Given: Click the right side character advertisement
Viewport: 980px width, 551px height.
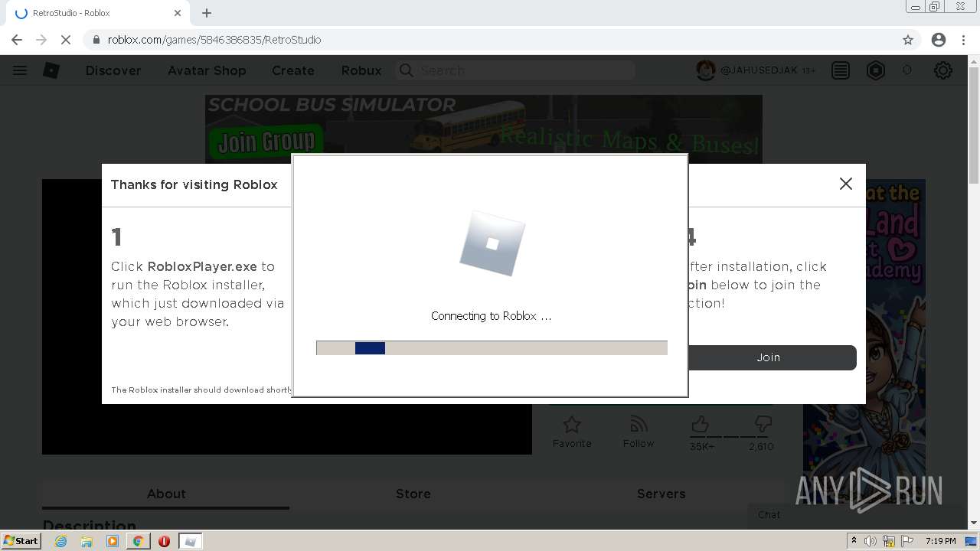Looking at the screenshot, I should (x=864, y=341).
